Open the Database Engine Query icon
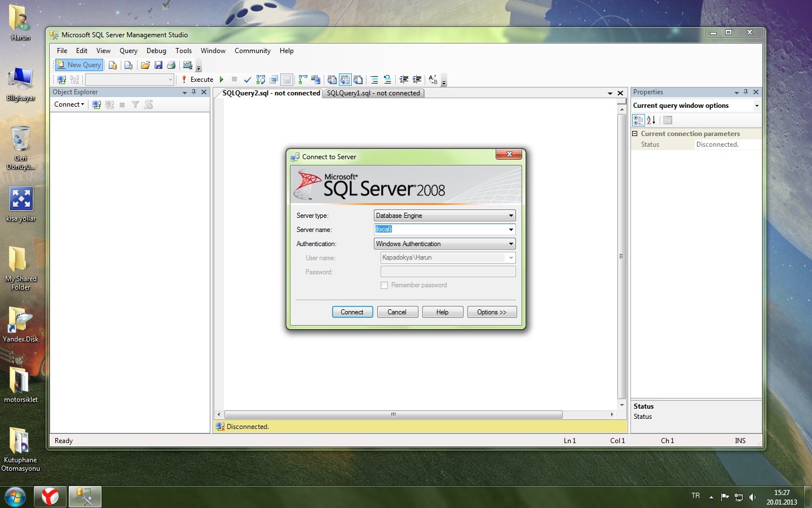 click(113, 65)
